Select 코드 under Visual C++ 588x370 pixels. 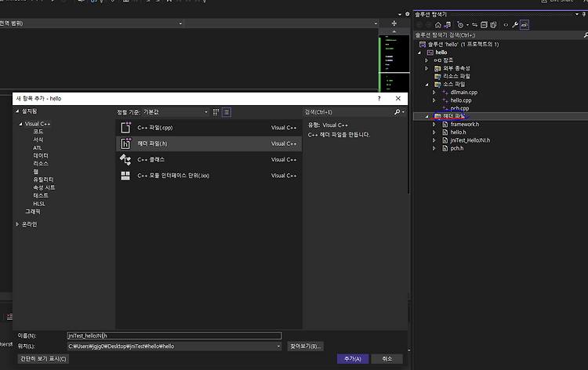(38, 132)
